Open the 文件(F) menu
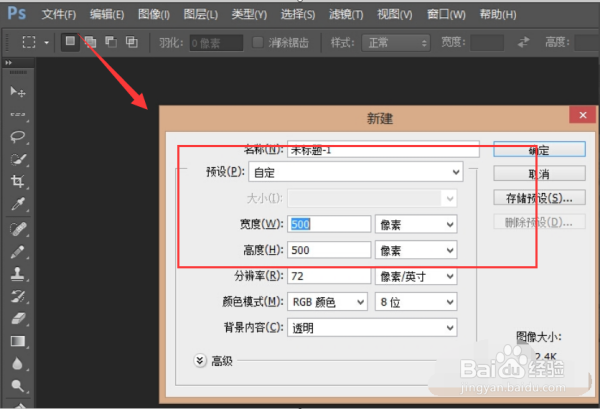This screenshot has height=409, width=600. point(59,15)
